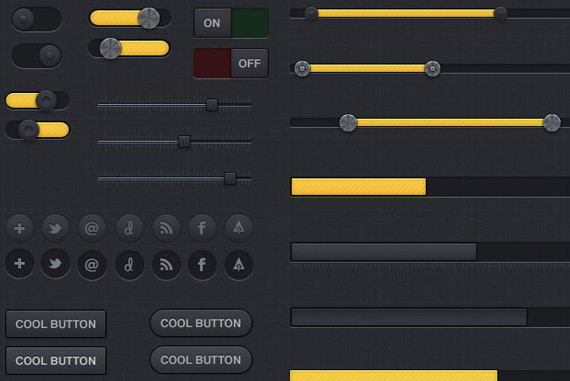Viewport: 570px width, 381px height.
Task: Click handle of the bottom thin blue slider
Action: pyautogui.click(x=230, y=179)
